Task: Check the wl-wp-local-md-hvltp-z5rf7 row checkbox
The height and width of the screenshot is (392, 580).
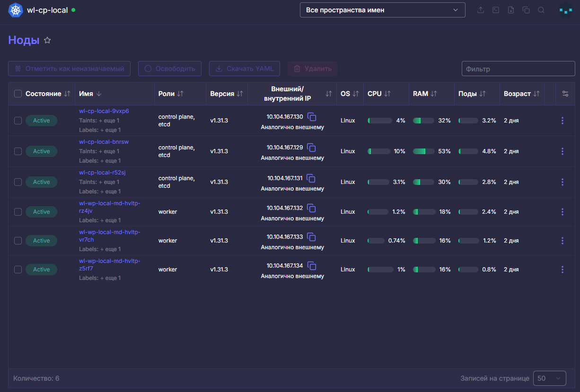Action: point(18,270)
